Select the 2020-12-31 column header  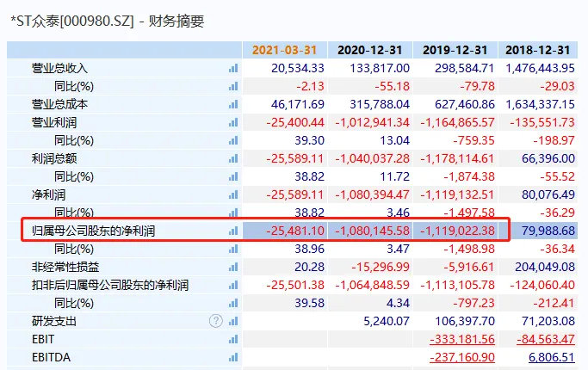(x=369, y=50)
